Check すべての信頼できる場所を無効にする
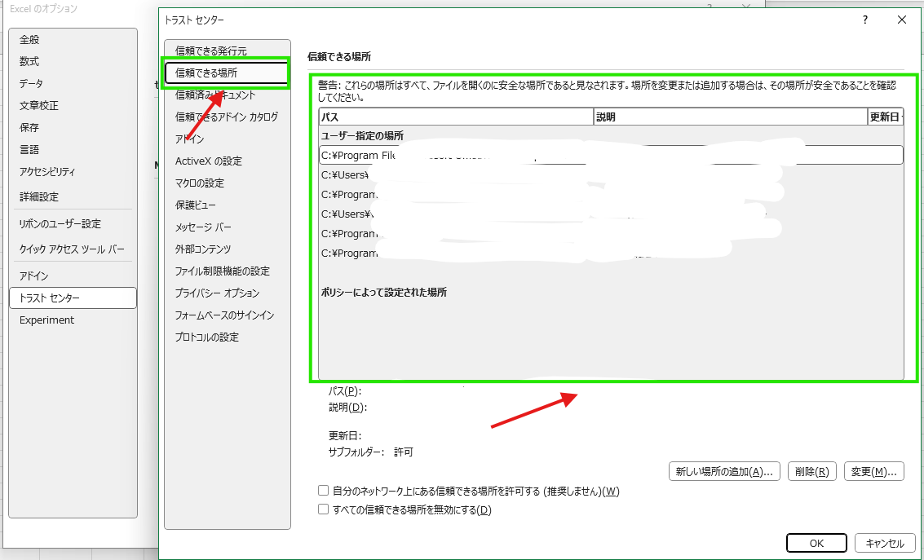The width and height of the screenshot is (924, 560). point(323,509)
